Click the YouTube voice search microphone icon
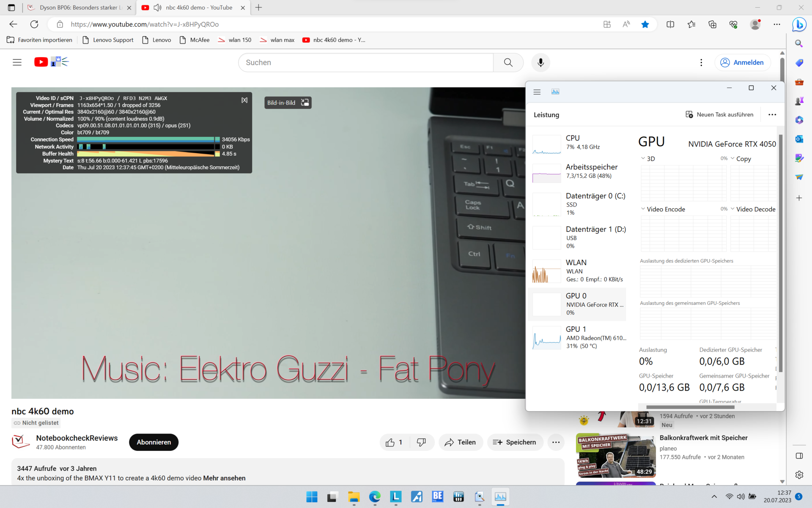This screenshot has width=812, height=508. click(540, 63)
